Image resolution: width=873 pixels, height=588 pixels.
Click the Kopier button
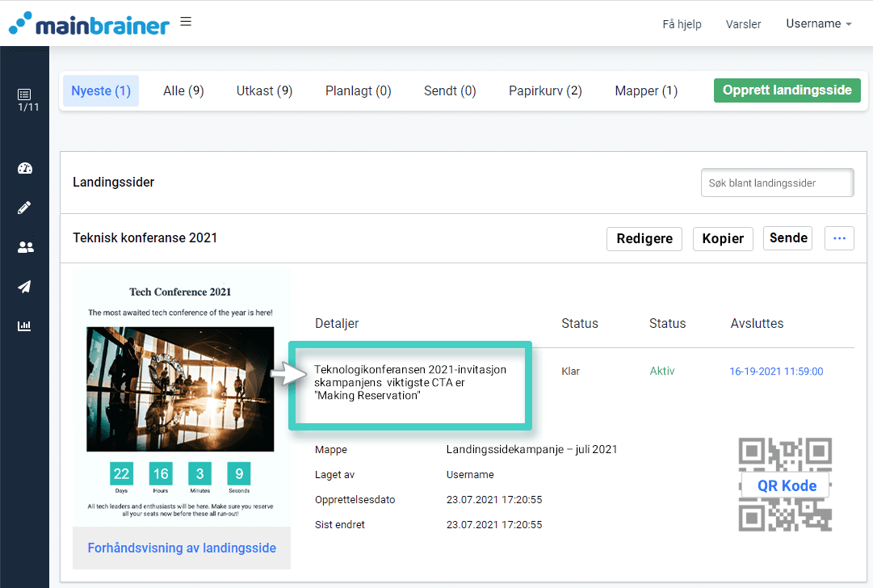tap(723, 239)
